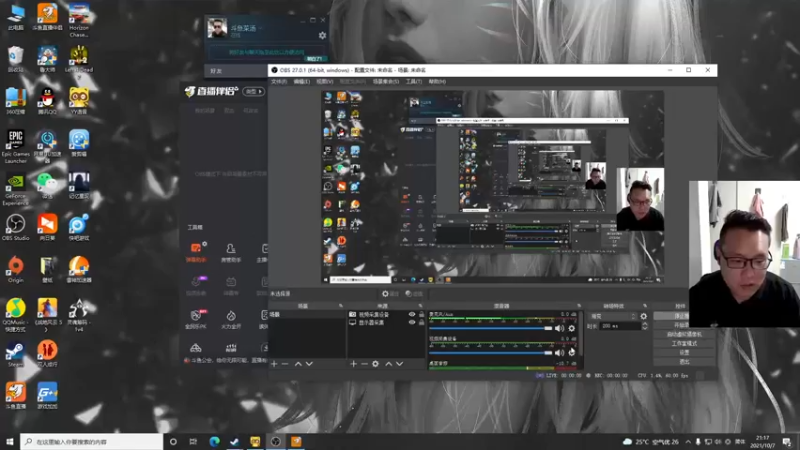Open source 属性 properties button above docks
This screenshot has height=450, width=800.
(x=390, y=294)
